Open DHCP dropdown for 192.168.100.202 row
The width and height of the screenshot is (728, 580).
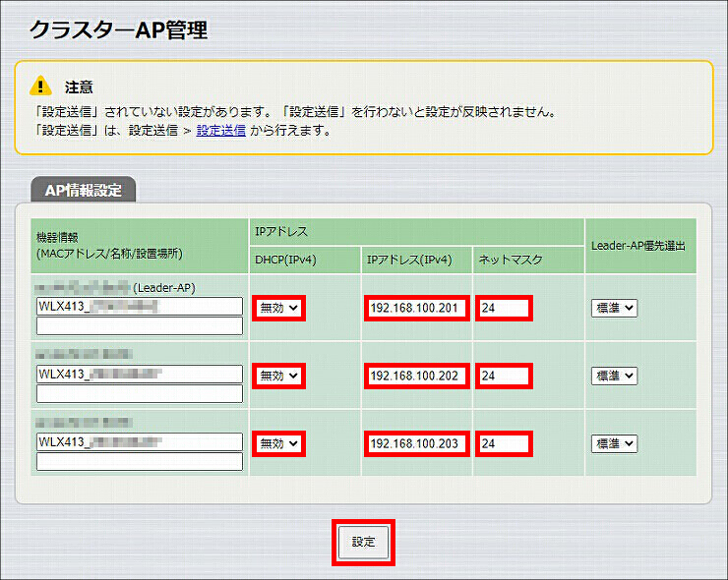pyautogui.click(x=279, y=376)
